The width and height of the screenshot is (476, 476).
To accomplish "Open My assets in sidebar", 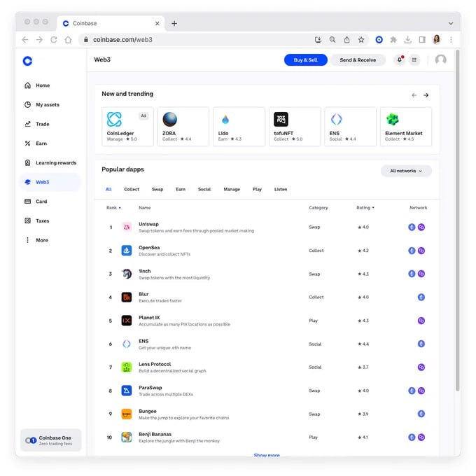I will point(50,105).
